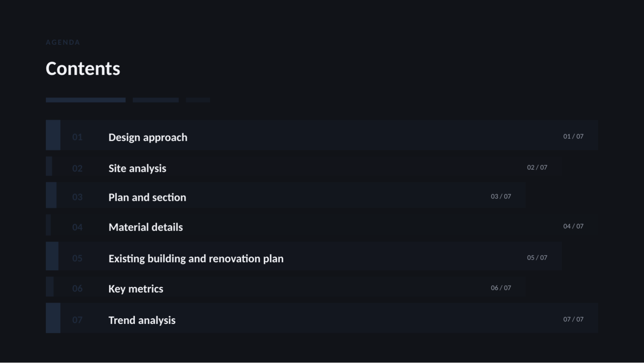The height and width of the screenshot is (363, 644).
Task: Click the 05 number label
Action: coord(77,259)
